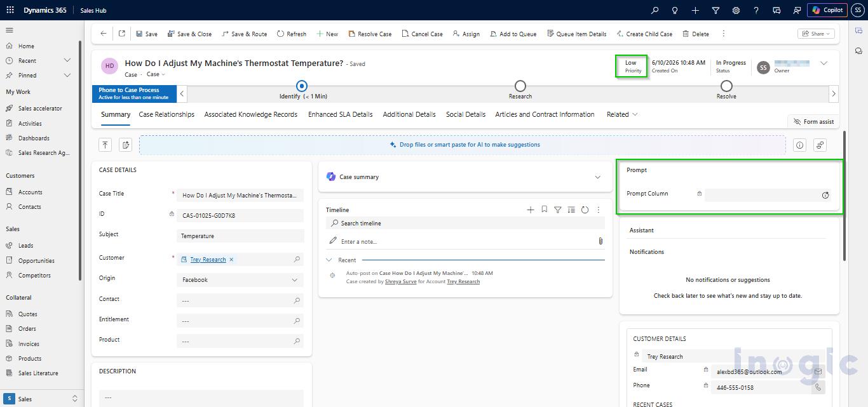Open the settings gear icon

(x=736, y=10)
